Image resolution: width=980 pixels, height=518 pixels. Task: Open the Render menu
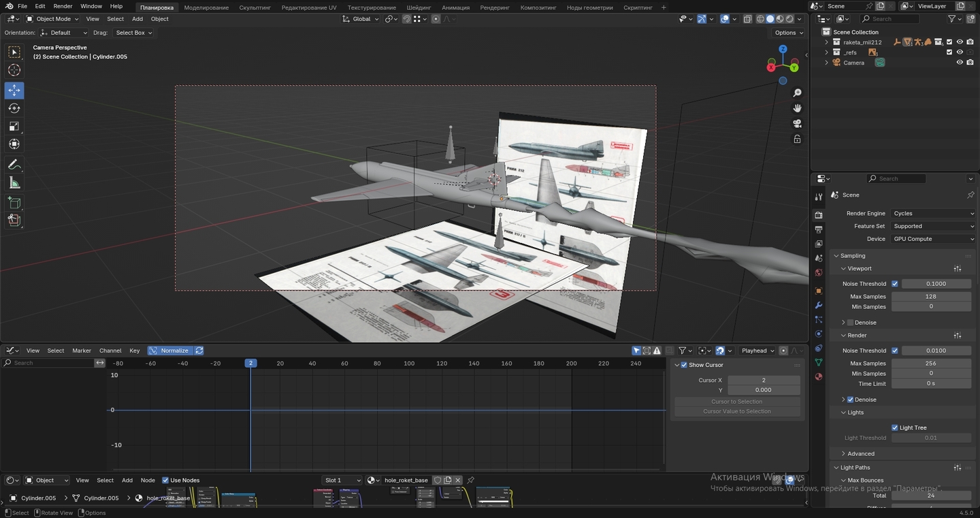point(63,6)
